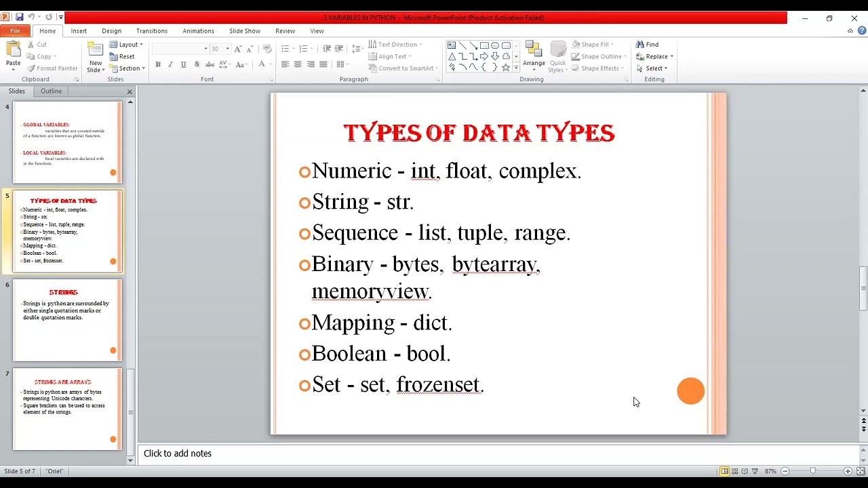Go to the Transitions tab
Screen dimensions: 868x488
[x=152, y=30]
